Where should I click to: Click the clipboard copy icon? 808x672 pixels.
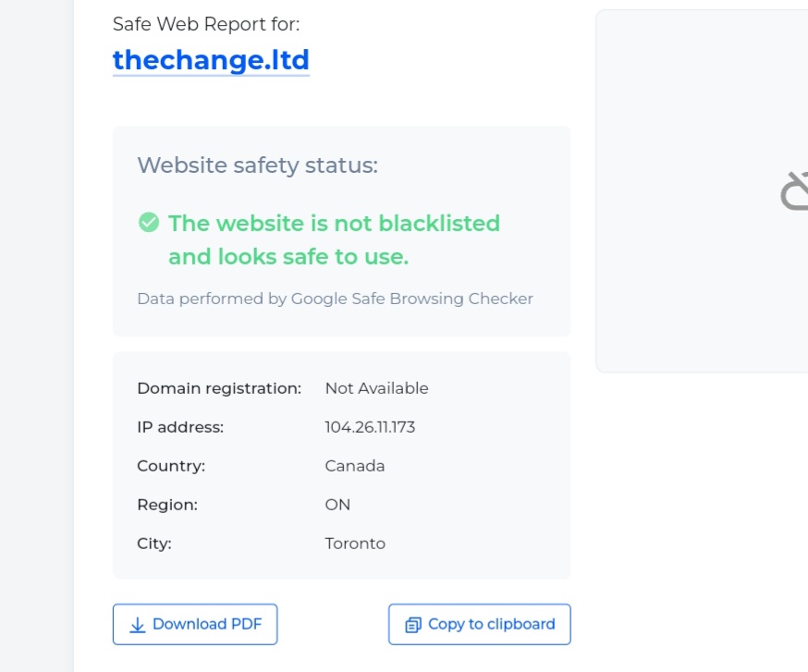(x=413, y=625)
